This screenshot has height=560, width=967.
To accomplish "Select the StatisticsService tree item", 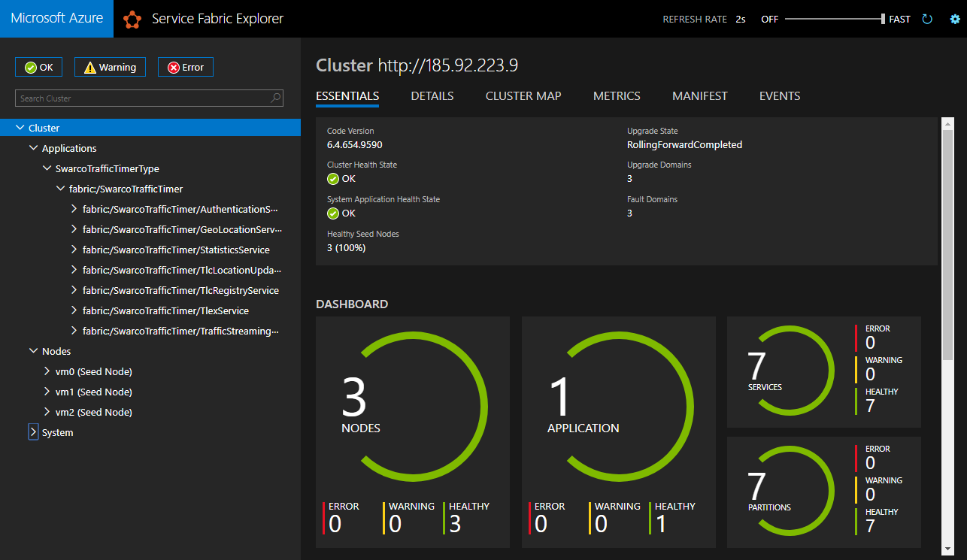I will [x=176, y=250].
